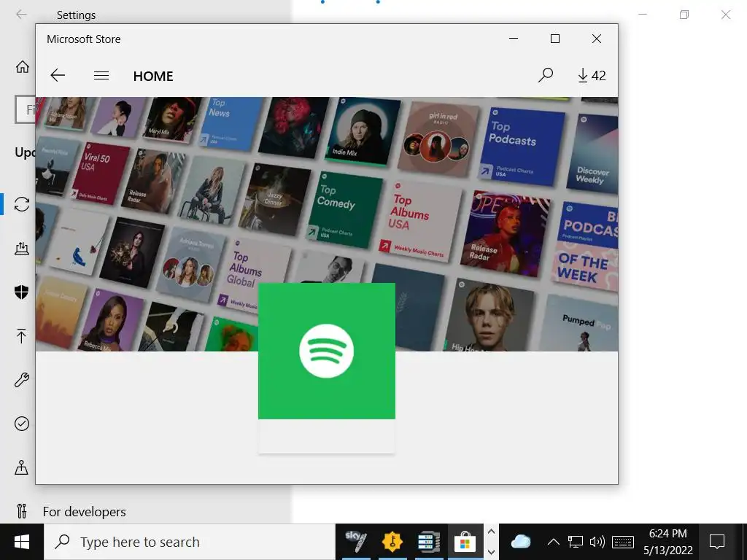Open the Windows Start menu

point(22,542)
